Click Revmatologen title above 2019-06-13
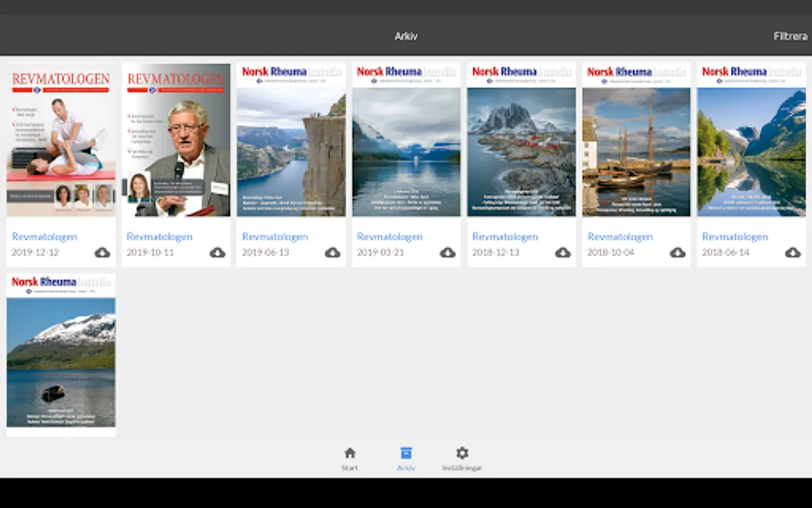 click(275, 237)
